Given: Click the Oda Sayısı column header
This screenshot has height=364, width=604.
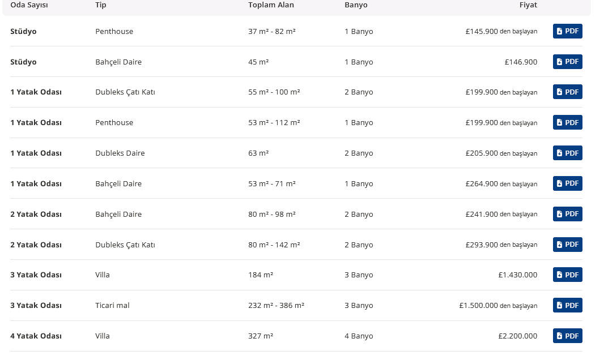Looking at the screenshot, I should click(29, 5).
